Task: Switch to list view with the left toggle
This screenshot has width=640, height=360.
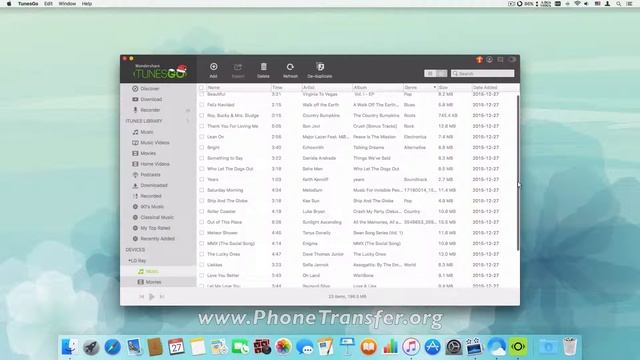Action: click(x=430, y=73)
